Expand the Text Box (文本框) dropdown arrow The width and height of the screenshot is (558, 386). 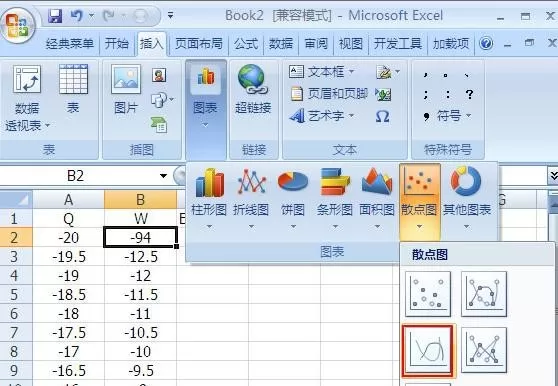pos(351,72)
